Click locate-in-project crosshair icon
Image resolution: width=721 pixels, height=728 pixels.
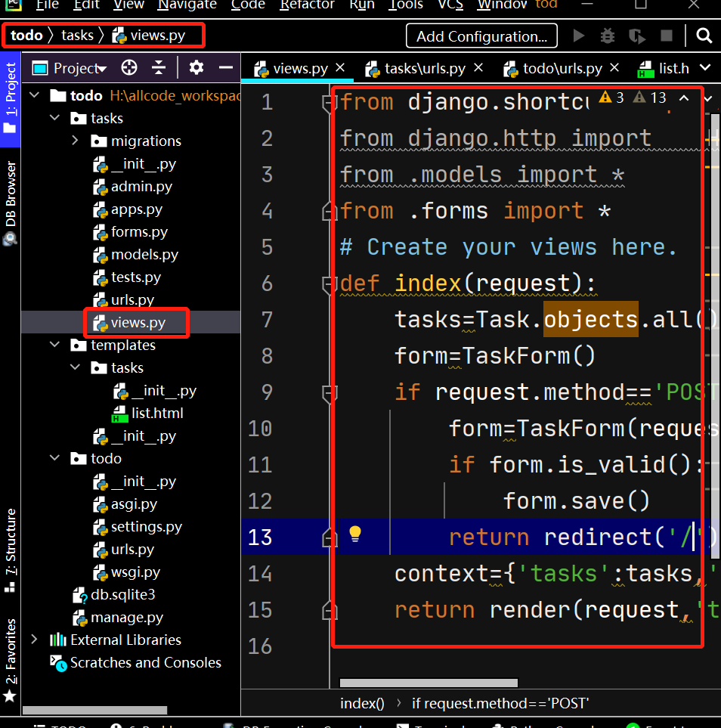[129, 68]
